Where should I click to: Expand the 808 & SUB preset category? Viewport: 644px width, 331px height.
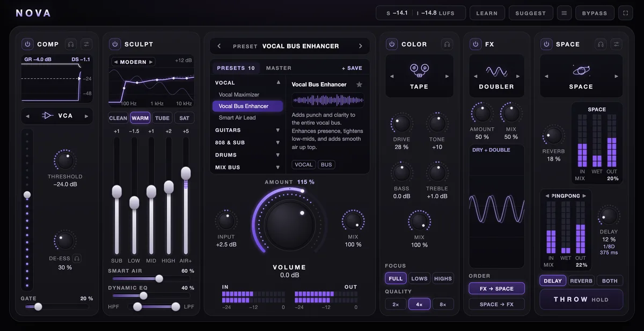(x=278, y=143)
